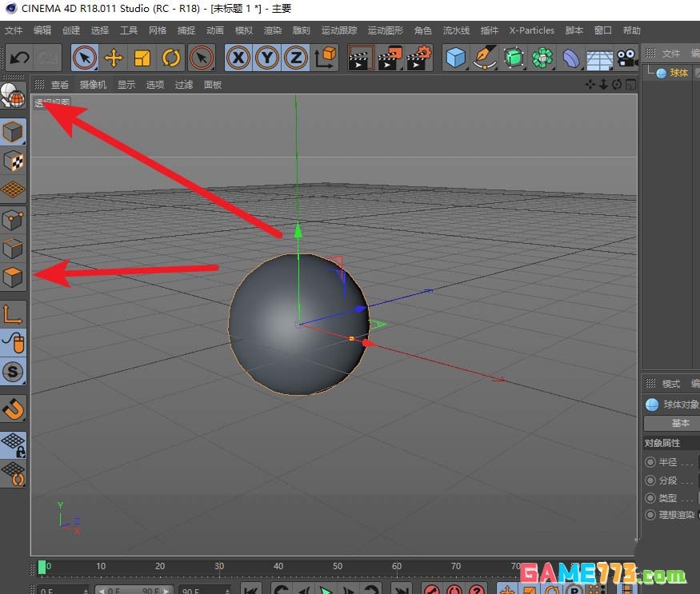Select the Scale tool in the toolbar
The width and height of the screenshot is (700, 594).
(142, 58)
